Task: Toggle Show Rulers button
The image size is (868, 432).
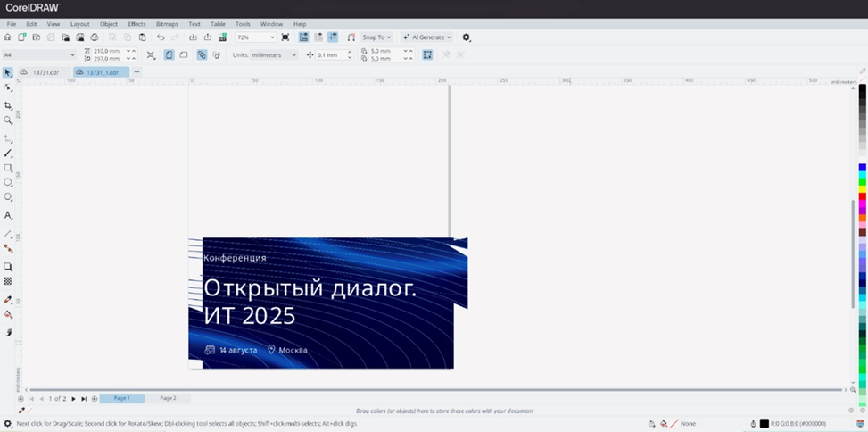Action: pos(304,37)
